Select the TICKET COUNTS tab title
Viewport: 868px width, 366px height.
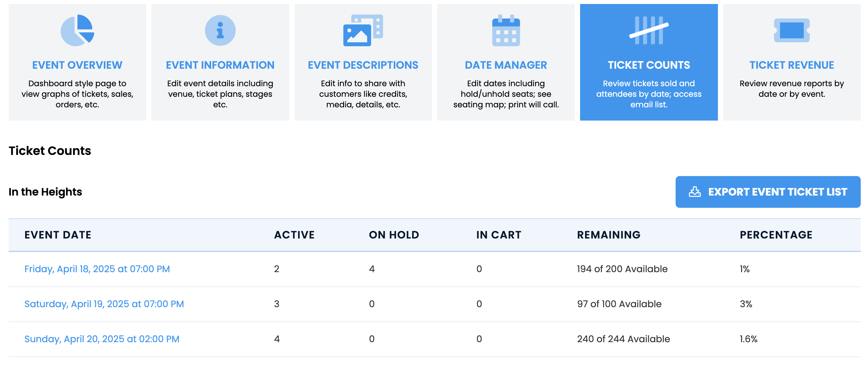pos(649,65)
